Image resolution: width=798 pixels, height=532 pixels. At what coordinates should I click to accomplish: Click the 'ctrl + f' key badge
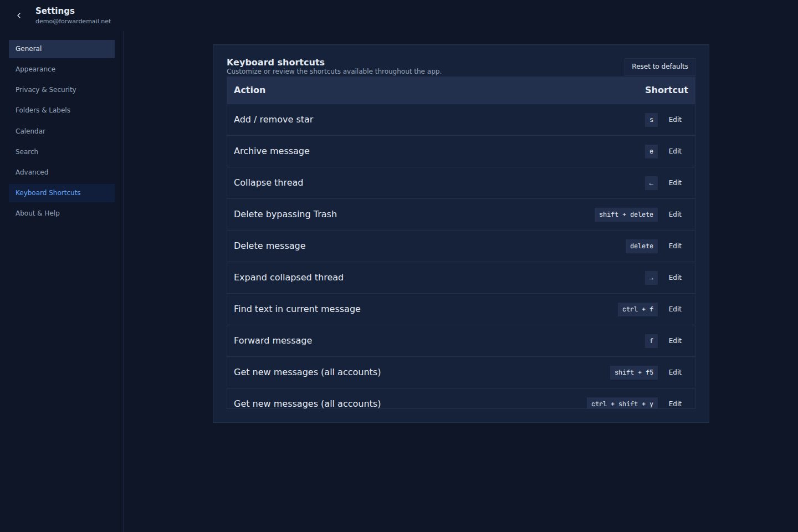click(638, 309)
